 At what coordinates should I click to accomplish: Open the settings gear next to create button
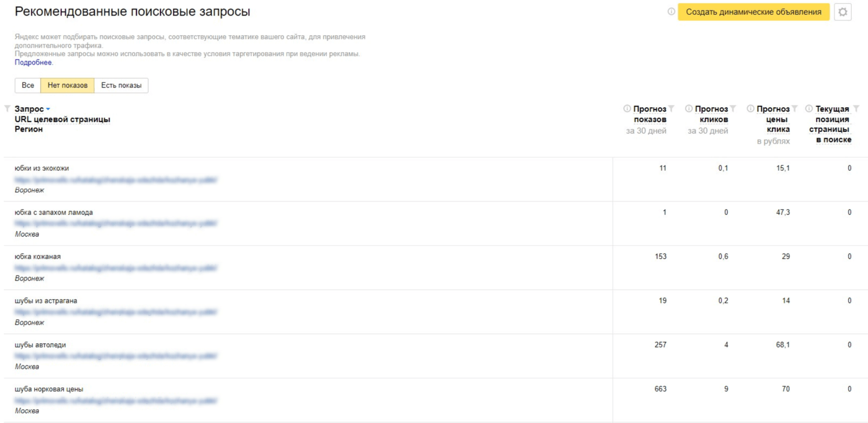[843, 12]
